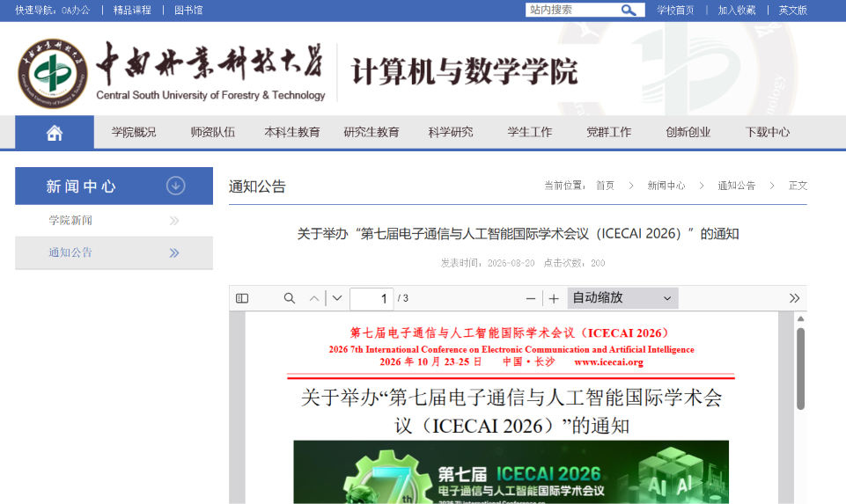Image resolution: width=846 pixels, height=504 pixels.
Task: Go to previous PDF page arrow
Action: pyautogui.click(x=314, y=298)
